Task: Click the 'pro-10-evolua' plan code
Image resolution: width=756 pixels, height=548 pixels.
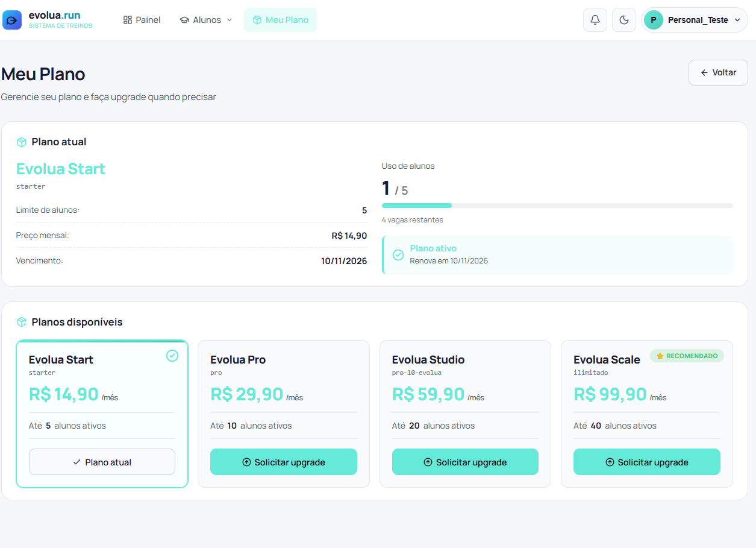Action: coord(417,373)
